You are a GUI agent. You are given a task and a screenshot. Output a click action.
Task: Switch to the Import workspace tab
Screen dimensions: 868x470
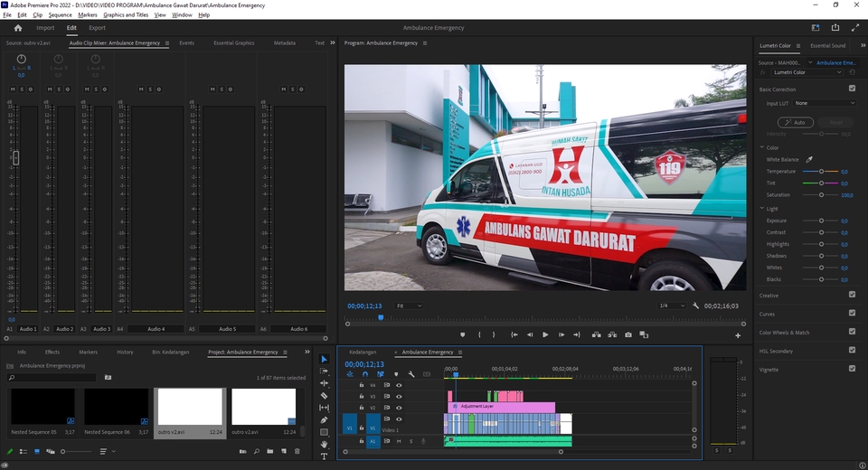tap(45, 28)
